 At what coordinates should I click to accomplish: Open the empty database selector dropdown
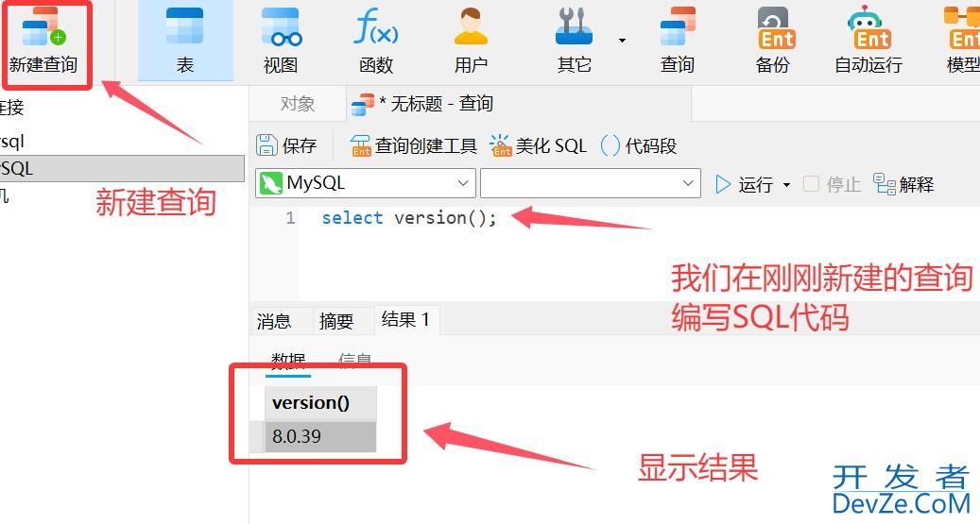[590, 183]
